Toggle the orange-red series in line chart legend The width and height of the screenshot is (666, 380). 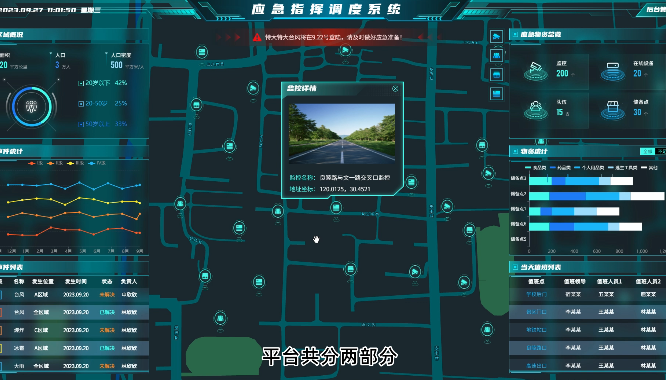[x=35, y=163]
